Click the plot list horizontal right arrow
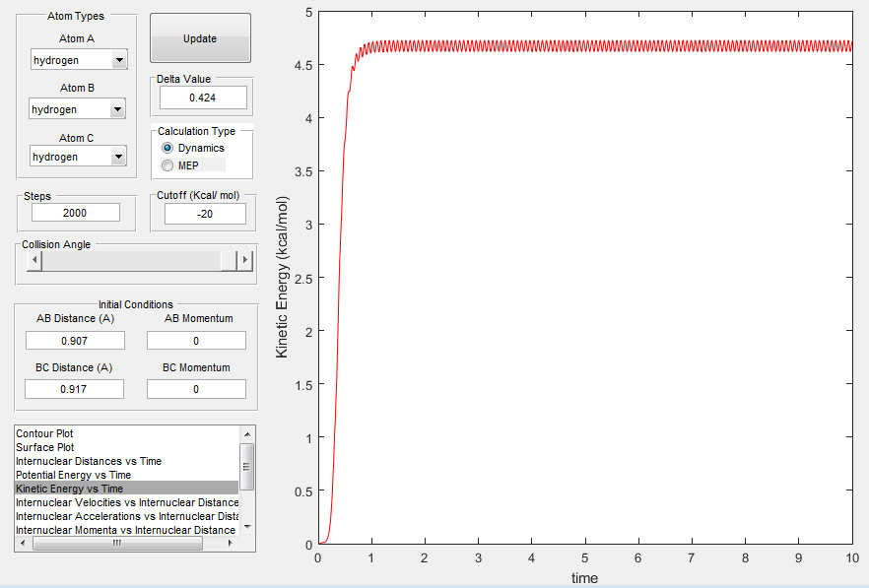The width and height of the screenshot is (869, 588). [x=230, y=543]
